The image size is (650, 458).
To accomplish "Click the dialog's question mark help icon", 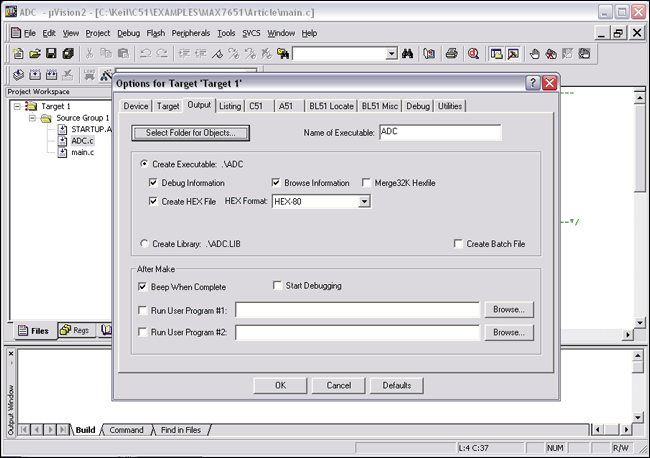I will click(x=533, y=83).
